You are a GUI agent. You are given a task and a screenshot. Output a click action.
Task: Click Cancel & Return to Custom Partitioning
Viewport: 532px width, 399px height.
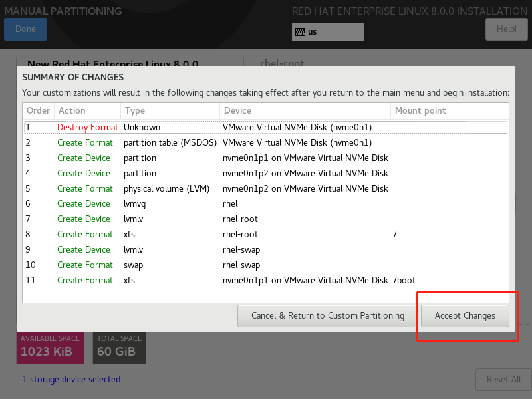tap(328, 315)
